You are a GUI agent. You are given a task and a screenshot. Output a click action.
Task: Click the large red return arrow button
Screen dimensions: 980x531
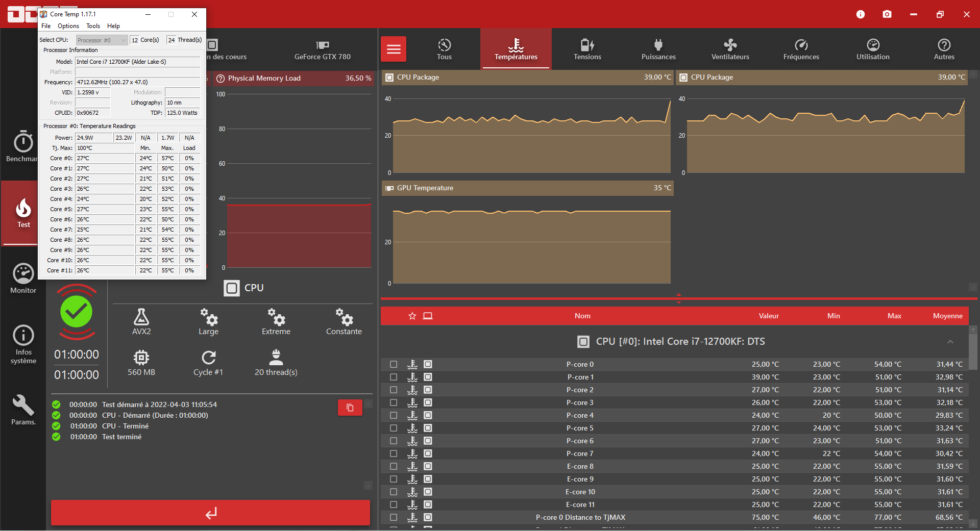click(x=210, y=513)
